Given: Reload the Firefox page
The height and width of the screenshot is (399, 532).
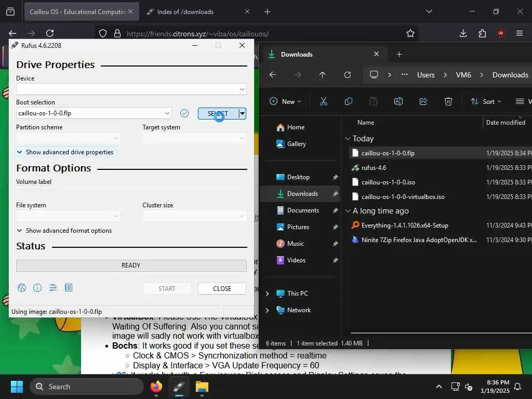Looking at the screenshot, I should click(50, 33).
